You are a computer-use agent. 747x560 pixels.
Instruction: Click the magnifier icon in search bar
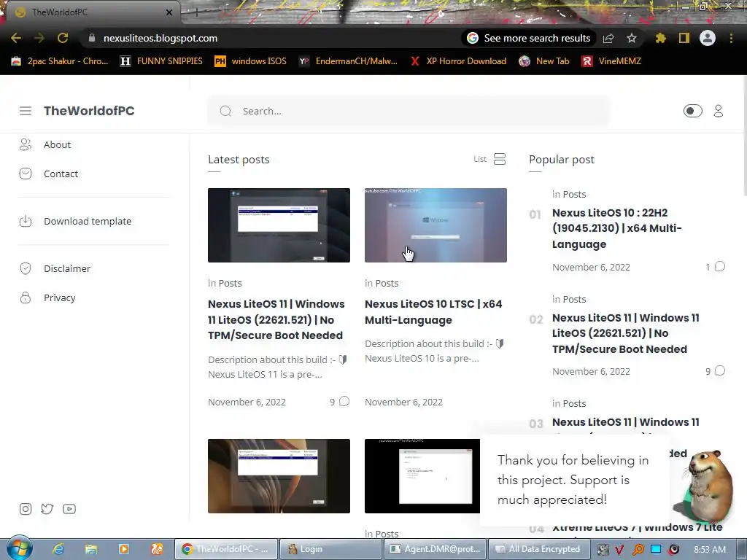pos(225,111)
